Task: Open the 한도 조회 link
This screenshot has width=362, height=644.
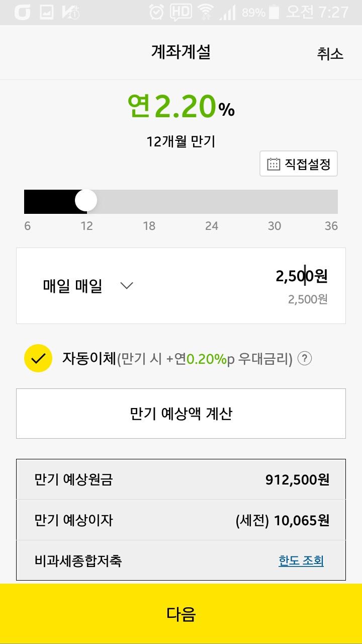Action: 301,560
